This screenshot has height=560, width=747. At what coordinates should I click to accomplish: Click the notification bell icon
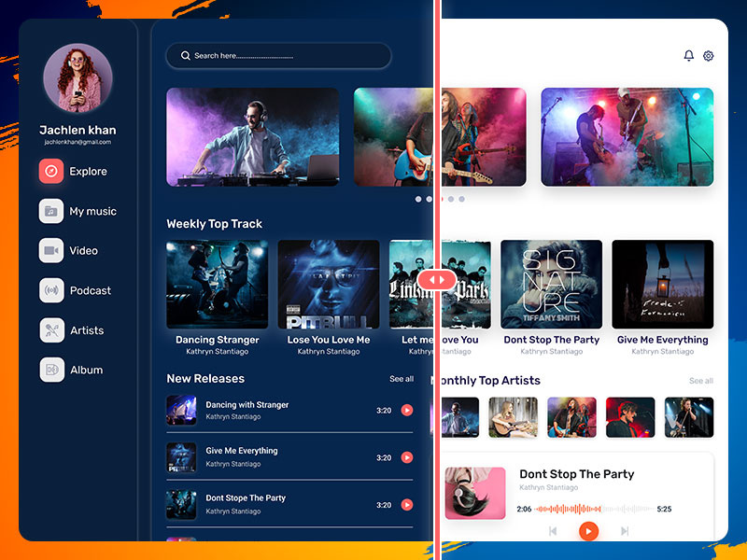tap(688, 56)
